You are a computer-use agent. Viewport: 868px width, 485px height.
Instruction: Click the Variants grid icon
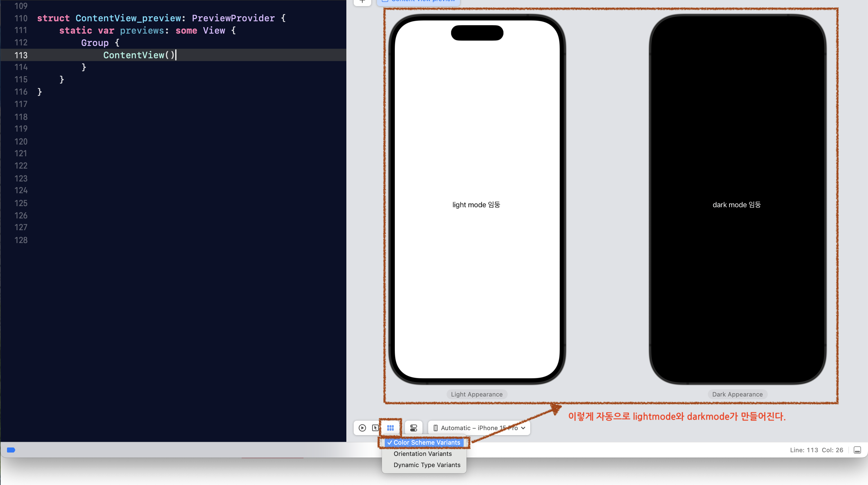click(x=390, y=428)
